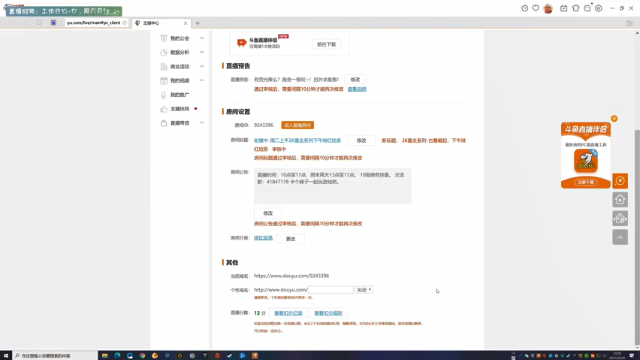The height and width of the screenshot is (360, 640).
Task: Open 我的视频 video icon in sidebar
Action: 164,80
